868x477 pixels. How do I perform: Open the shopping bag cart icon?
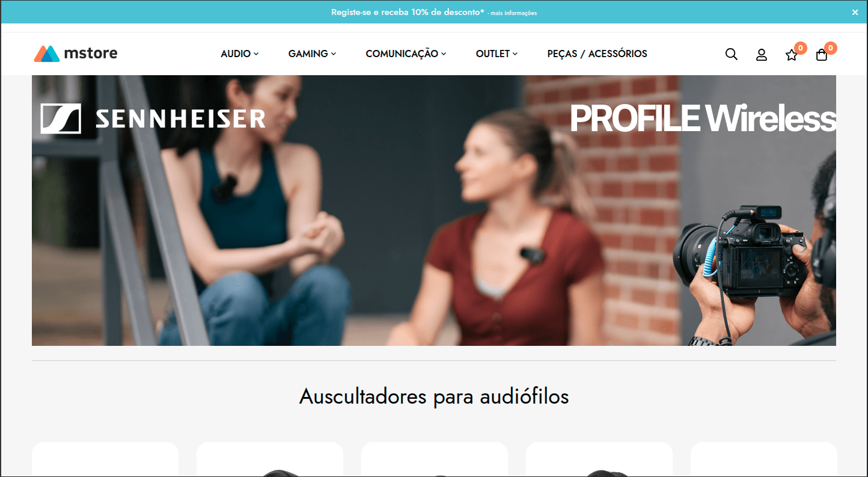click(821, 55)
